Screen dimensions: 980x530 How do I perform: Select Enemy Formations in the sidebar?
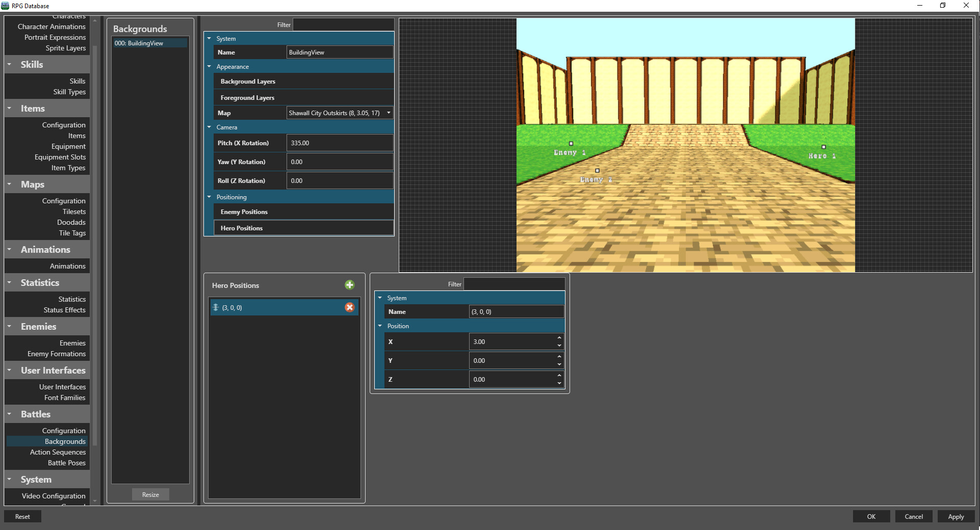(56, 353)
